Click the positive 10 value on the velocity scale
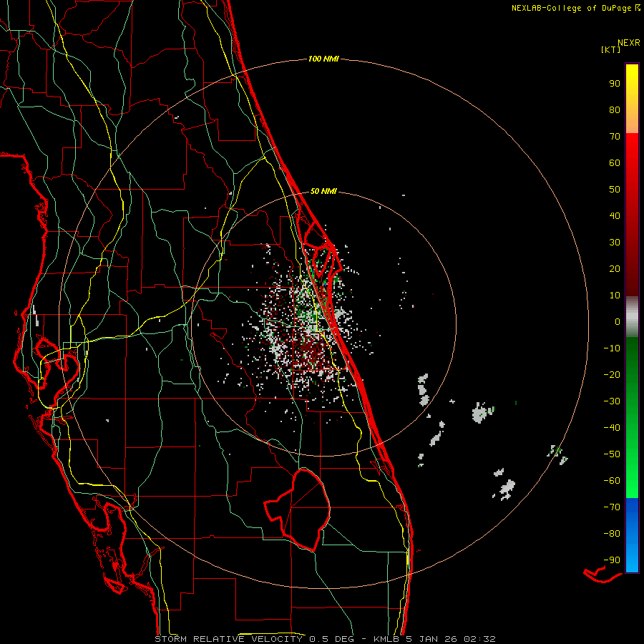Image resolution: width=644 pixels, height=644 pixels. [615, 296]
